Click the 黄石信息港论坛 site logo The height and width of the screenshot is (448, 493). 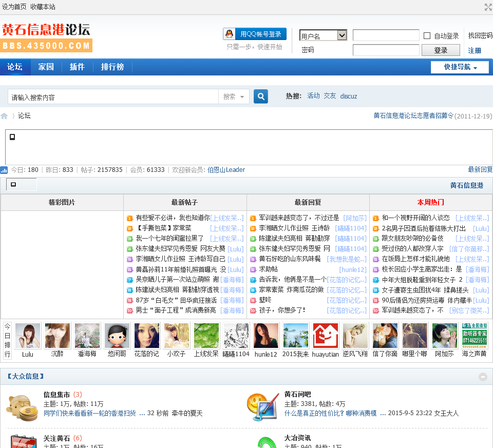pyautogui.click(x=47, y=37)
